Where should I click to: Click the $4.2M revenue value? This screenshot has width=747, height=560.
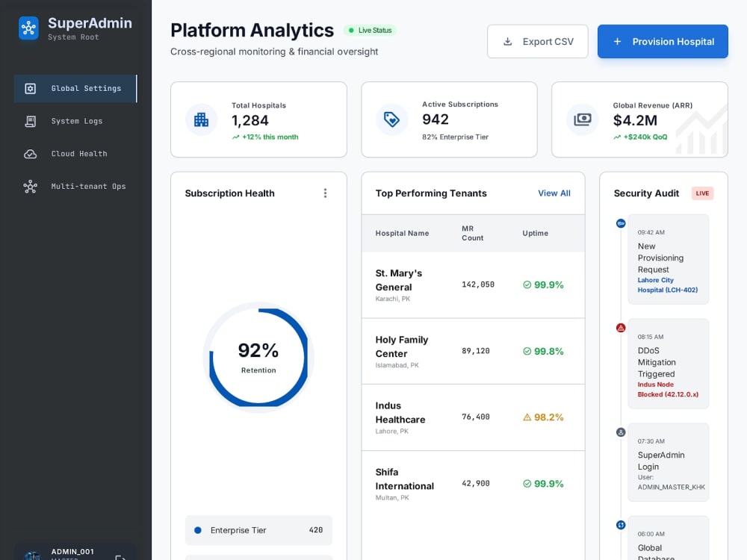(635, 121)
